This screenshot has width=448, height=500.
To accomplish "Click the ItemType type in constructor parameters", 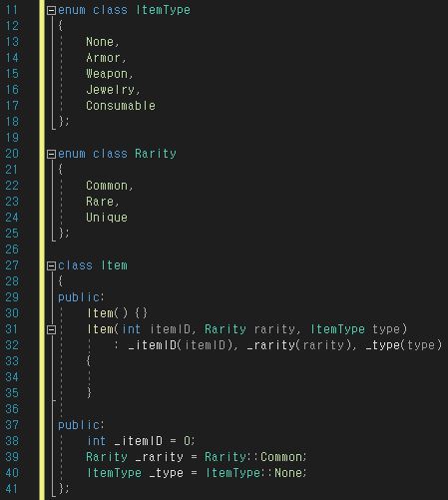I will [x=337, y=329].
